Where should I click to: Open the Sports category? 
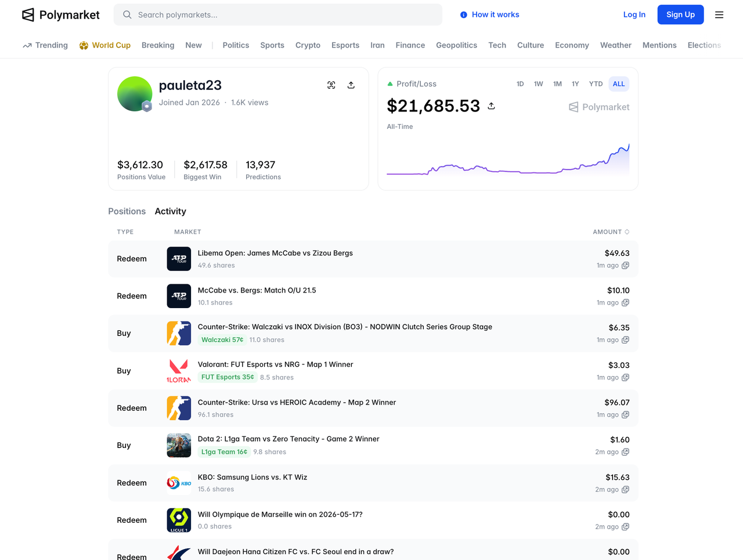[272, 45]
